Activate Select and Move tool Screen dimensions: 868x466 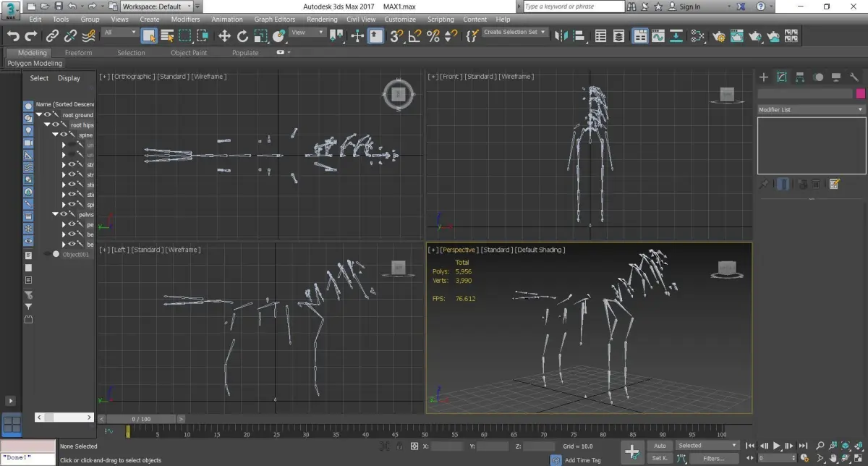[x=224, y=35]
